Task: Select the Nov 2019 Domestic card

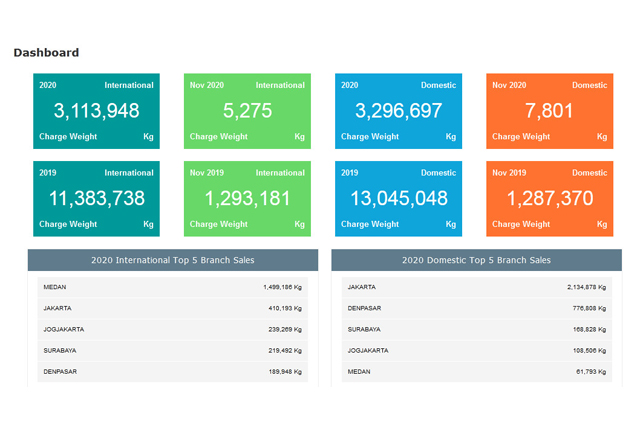Action: (x=549, y=198)
